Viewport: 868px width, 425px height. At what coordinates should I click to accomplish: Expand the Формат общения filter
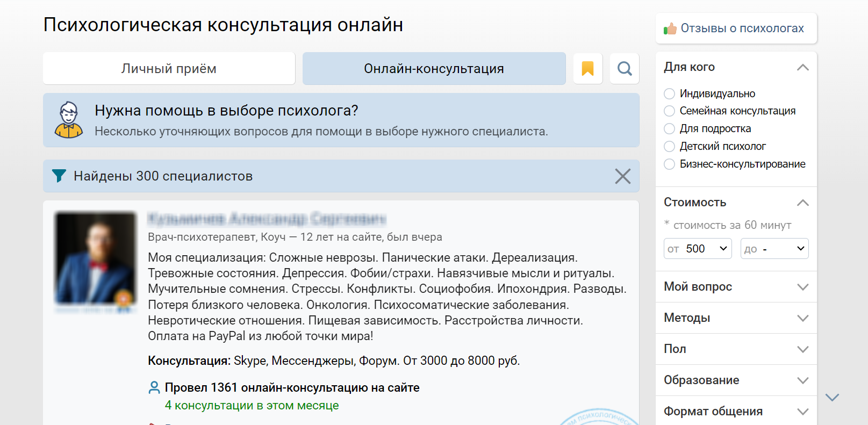(x=736, y=411)
